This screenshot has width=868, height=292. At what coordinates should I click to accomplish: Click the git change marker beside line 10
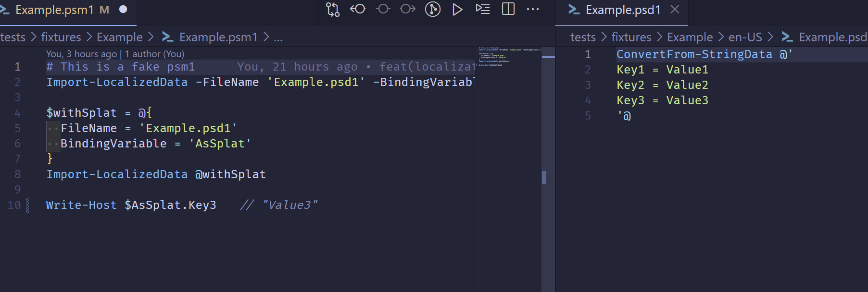[x=27, y=205]
